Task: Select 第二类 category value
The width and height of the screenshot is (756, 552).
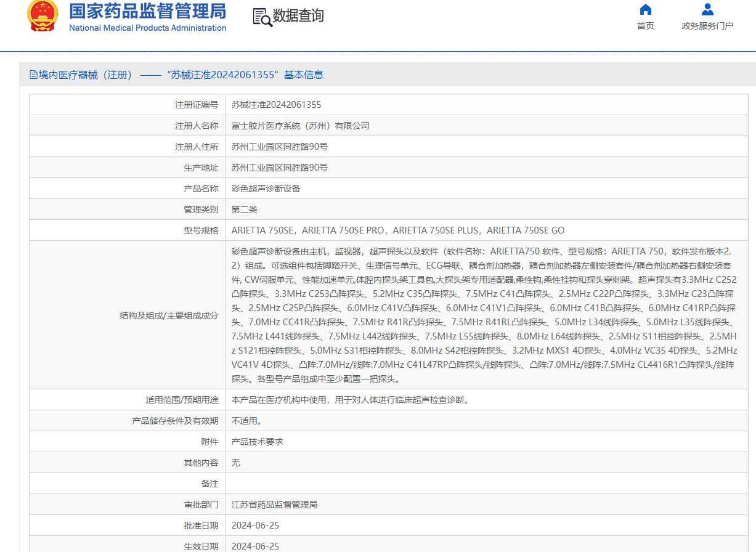Action: click(244, 209)
